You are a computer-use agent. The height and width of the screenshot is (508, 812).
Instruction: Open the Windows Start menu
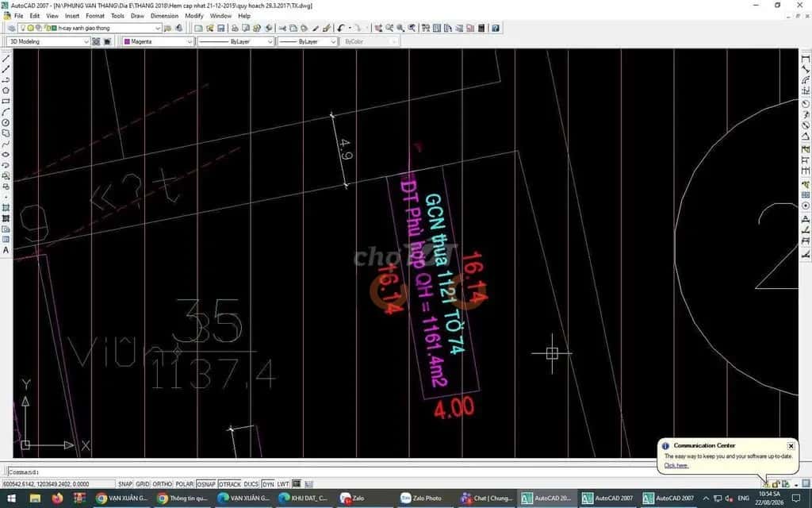pos(11,498)
